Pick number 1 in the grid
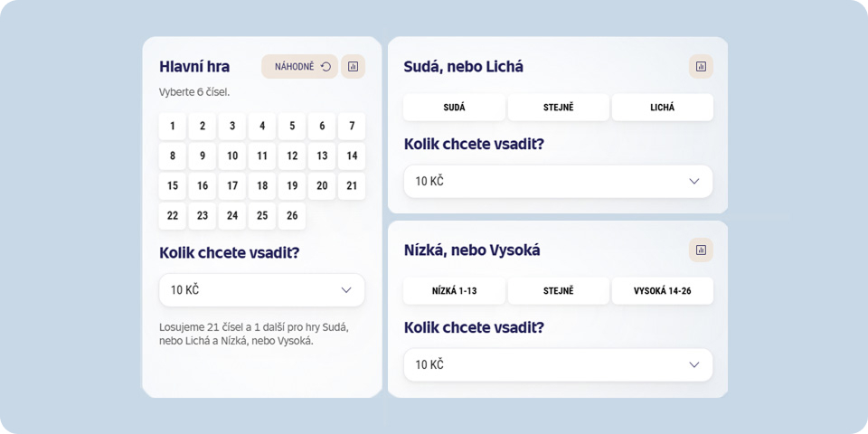The height and width of the screenshot is (434, 868). click(172, 127)
